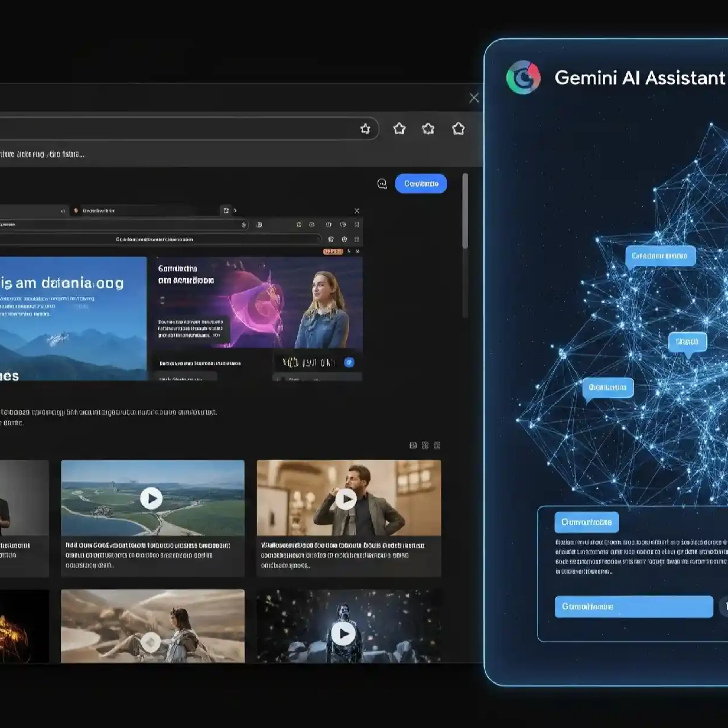Dismiss using the small X beside the orange badge
728x728 pixels.
(x=357, y=251)
